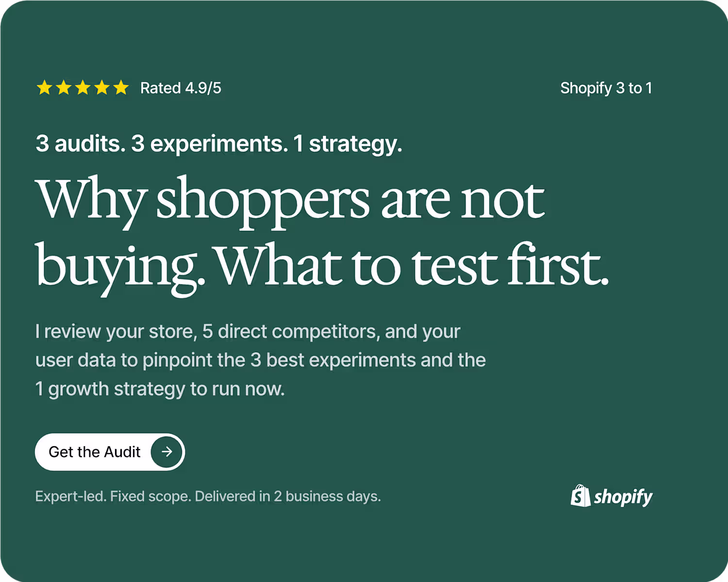Click the Shopify shopping bag logo icon

click(x=580, y=496)
